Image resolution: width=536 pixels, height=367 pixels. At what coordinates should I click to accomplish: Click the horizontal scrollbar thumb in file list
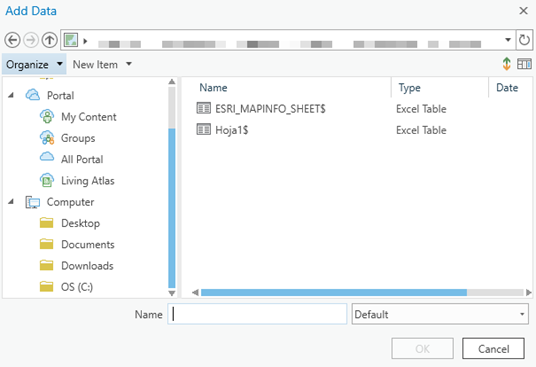coord(334,293)
